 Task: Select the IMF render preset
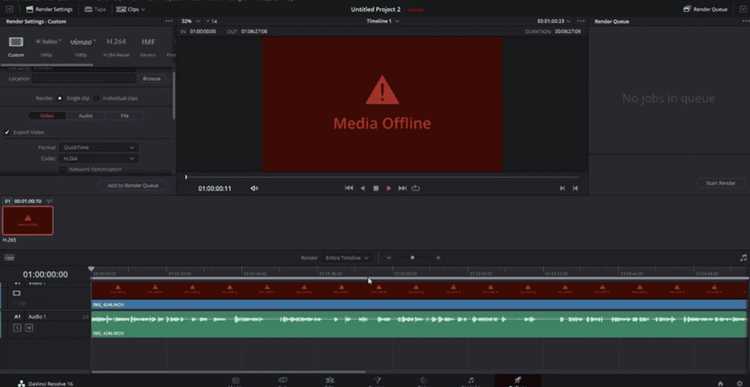(x=148, y=42)
